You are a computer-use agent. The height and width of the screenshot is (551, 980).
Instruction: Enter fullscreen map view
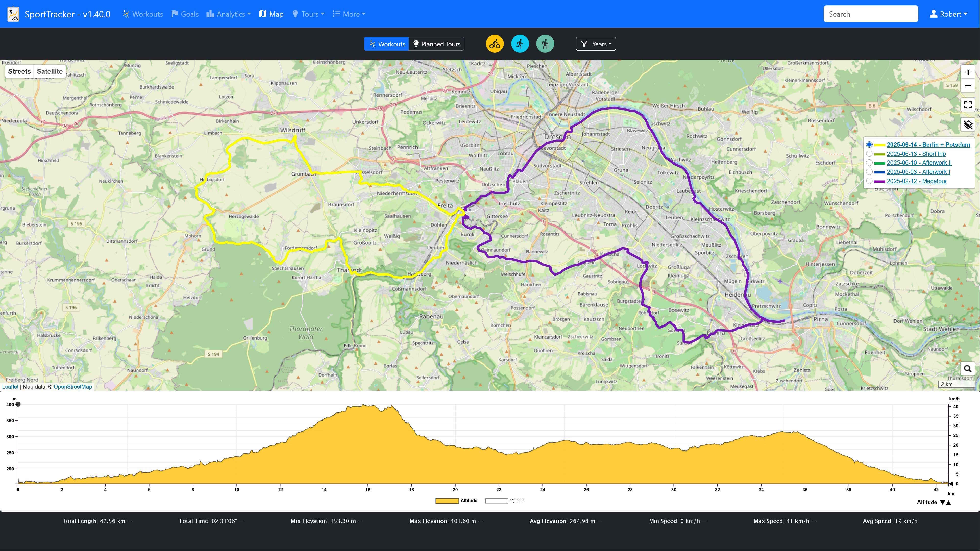tap(968, 105)
